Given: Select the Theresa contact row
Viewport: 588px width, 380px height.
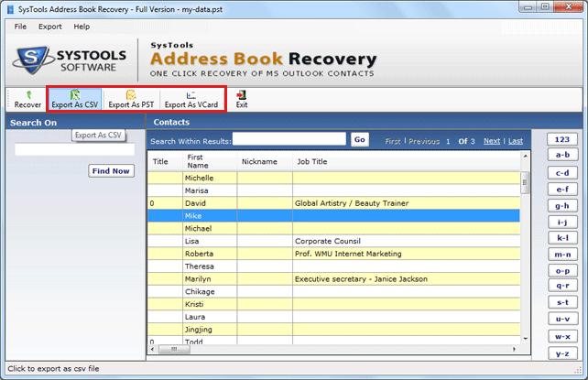Looking at the screenshot, I should [333, 266].
